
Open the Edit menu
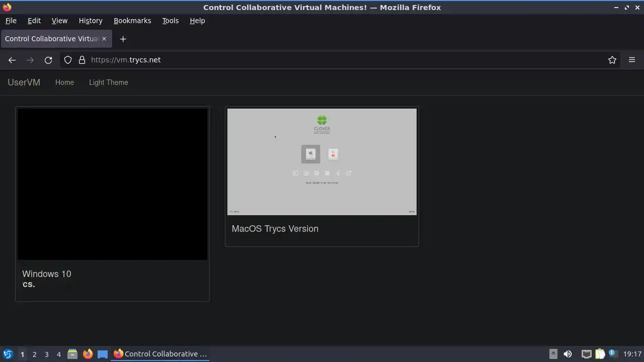[x=34, y=21]
